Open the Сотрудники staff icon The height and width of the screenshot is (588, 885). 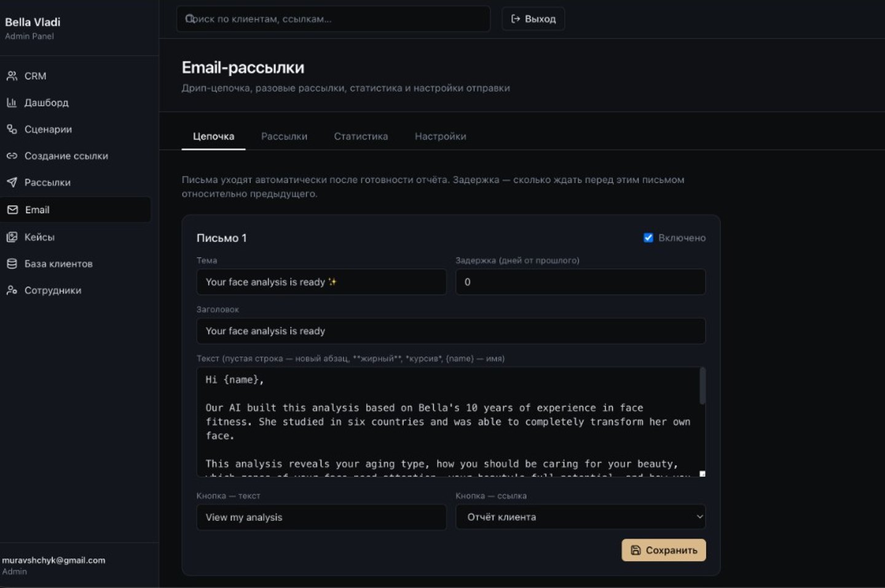coord(12,290)
